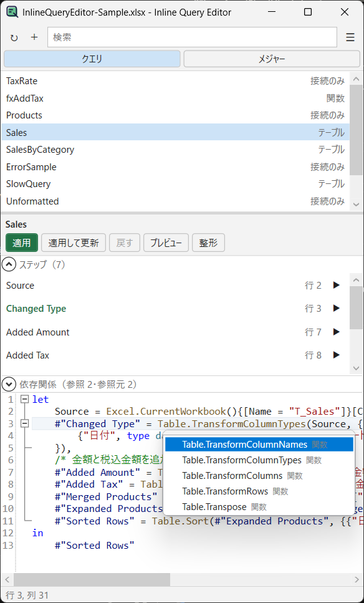Viewport: 364px width, 603px height.
Task: Select the Sales query row
Action: tap(175, 132)
